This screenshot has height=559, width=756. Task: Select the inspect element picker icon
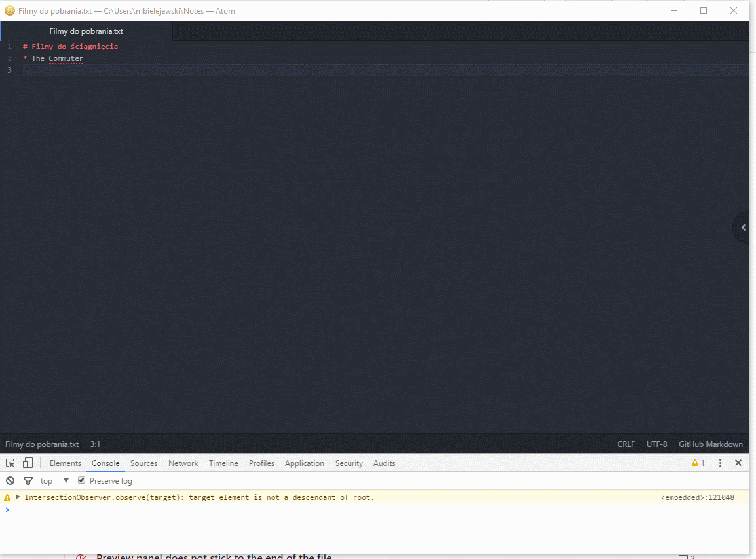10,463
